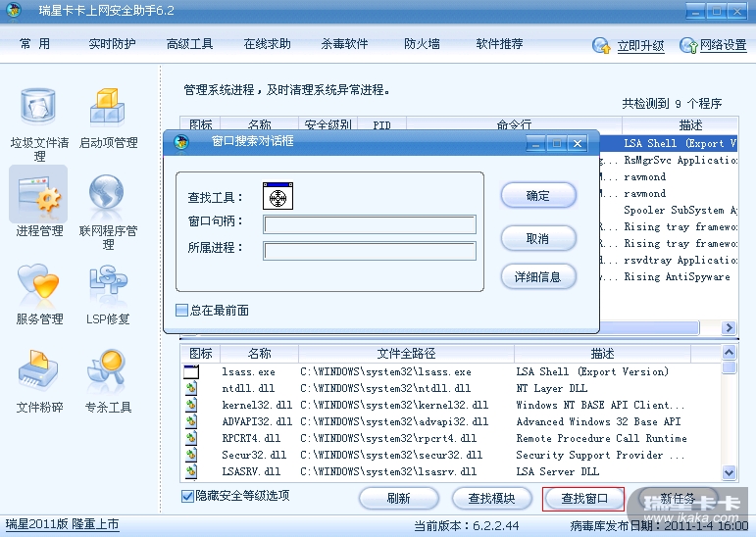Click the 瑞星2011版 隆重上市 link
This screenshot has height=537, width=756.
(62, 524)
